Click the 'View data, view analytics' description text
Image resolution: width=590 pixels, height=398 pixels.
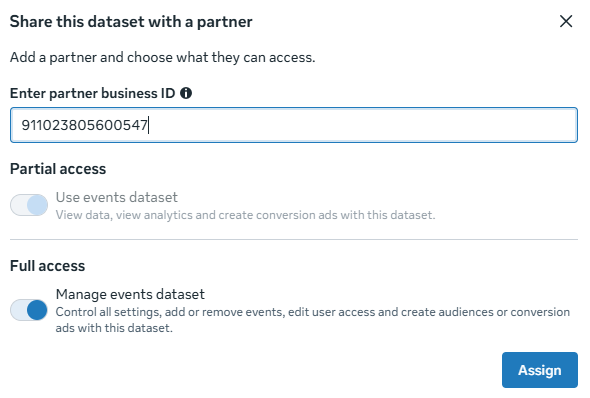click(245, 215)
